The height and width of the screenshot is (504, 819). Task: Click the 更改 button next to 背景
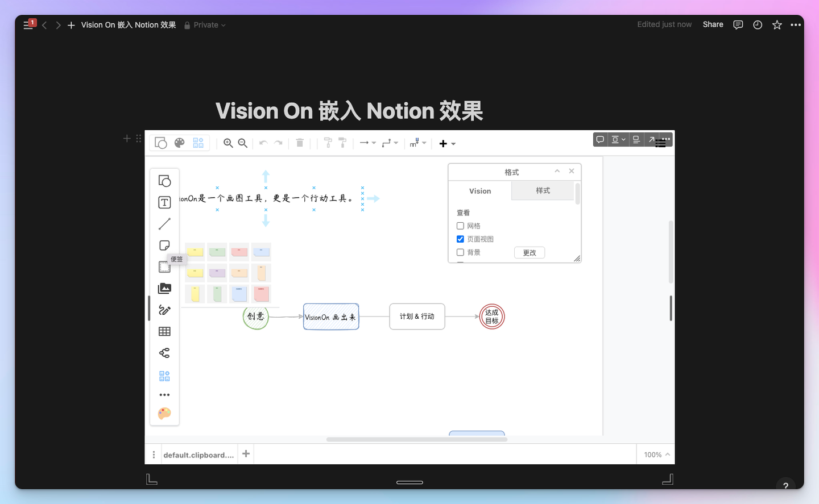(529, 252)
